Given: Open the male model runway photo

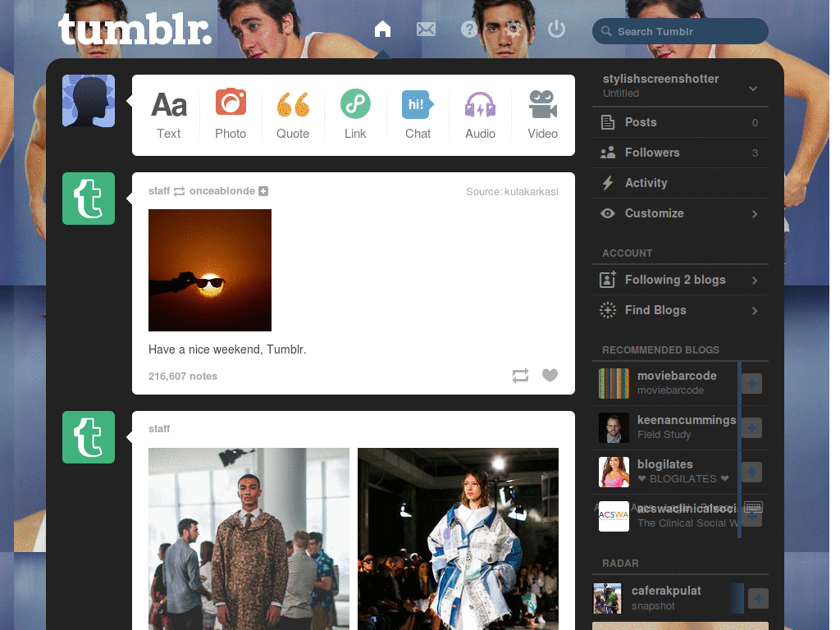Looking at the screenshot, I should pos(249,539).
